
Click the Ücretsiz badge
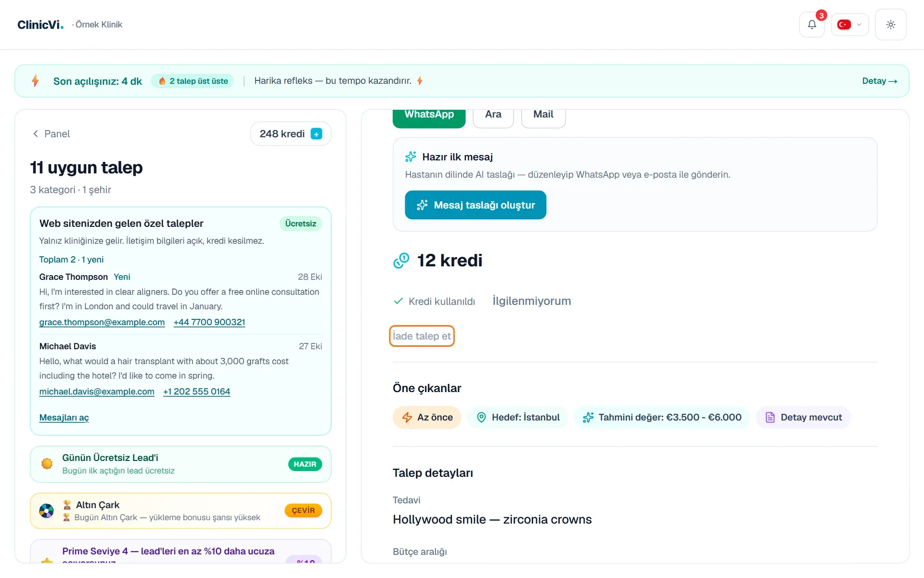[x=301, y=223]
